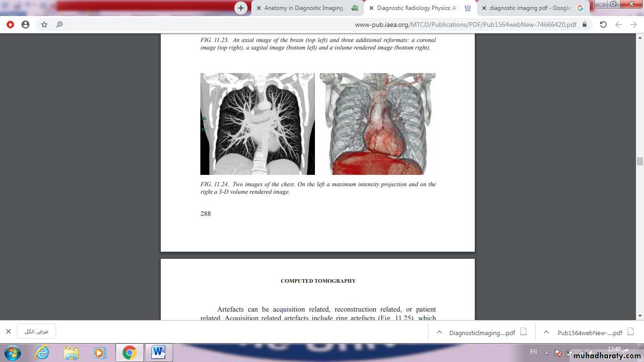Close the downloads bar
This screenshot has height=362, width=644.
point(8,331)
